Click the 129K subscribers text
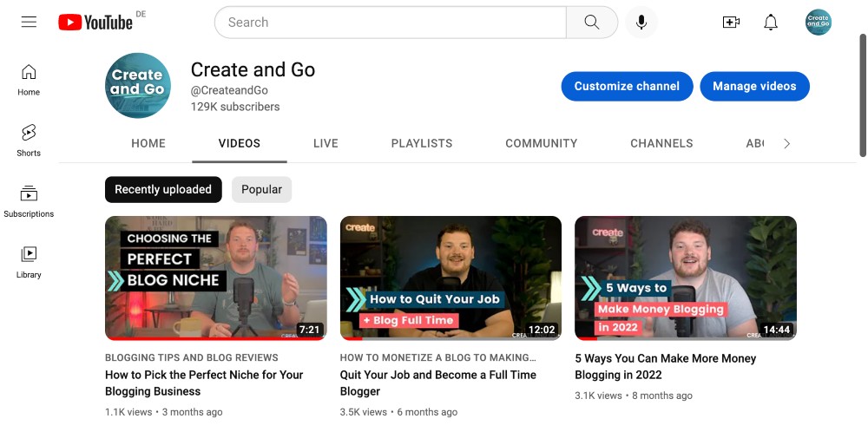The width and height of the screenshot is (868, 445). click(x=235, y=107)
